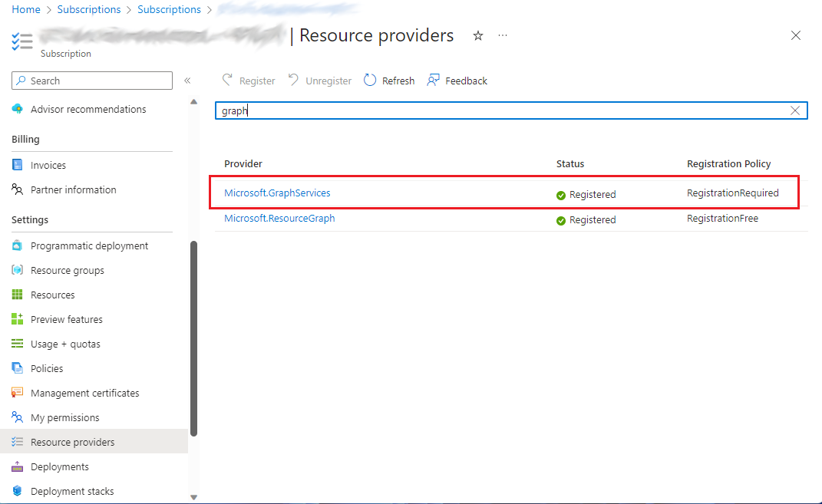Favorite this page with the star icon
The height and width of the screenshot is (504, 822).
coord(478,35)
